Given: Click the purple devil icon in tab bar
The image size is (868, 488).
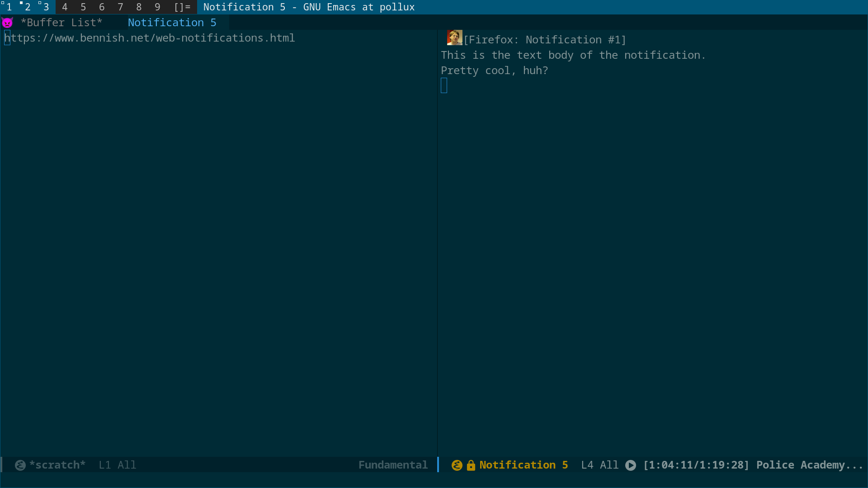Looking at the screenshot, I should click(7, 23).
